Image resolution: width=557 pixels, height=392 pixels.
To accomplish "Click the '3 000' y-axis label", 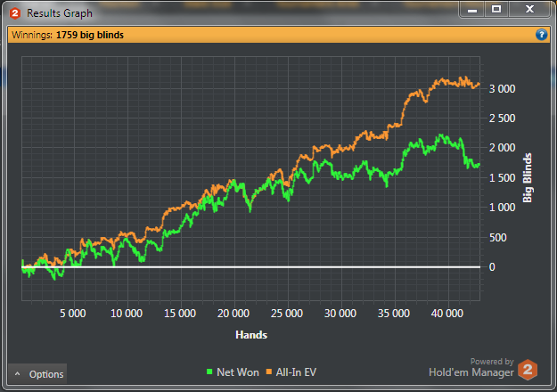I will pos(502,89).
